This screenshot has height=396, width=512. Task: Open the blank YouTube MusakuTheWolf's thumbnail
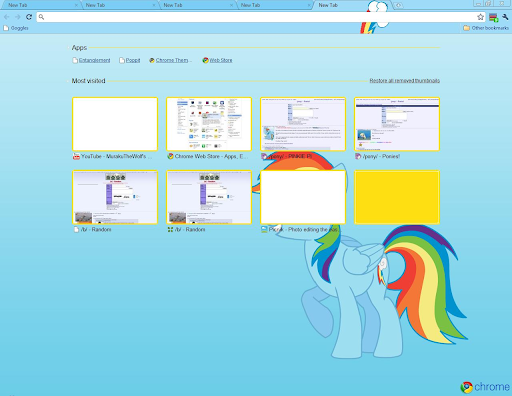click(x=115, y=124)
